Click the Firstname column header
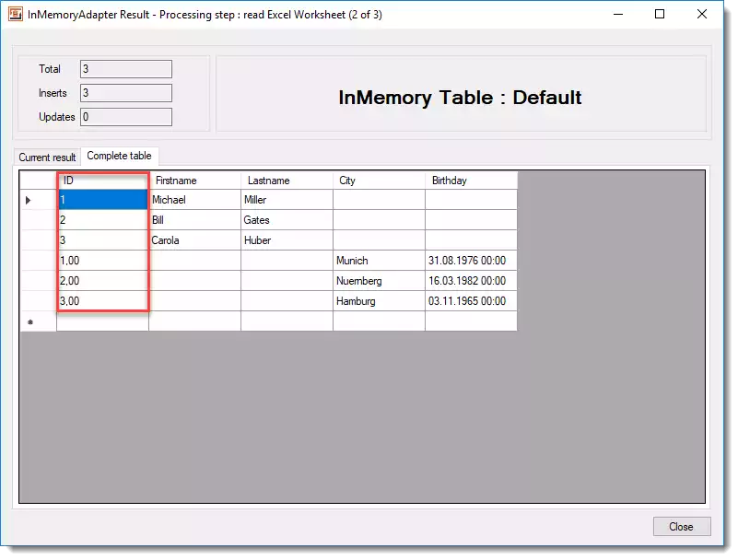Viewport: 738px width, 560px height. click(194, 181)
